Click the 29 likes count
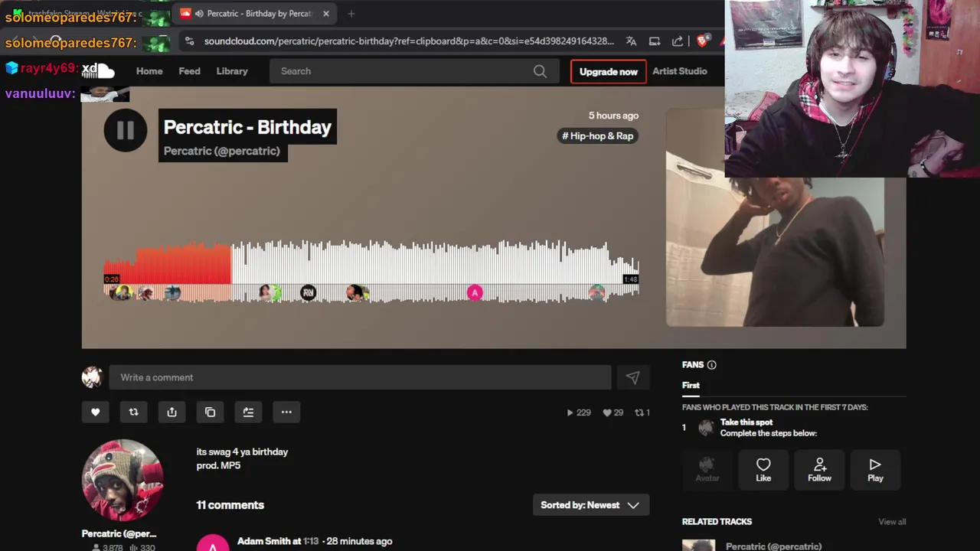 tap(612, 412)
